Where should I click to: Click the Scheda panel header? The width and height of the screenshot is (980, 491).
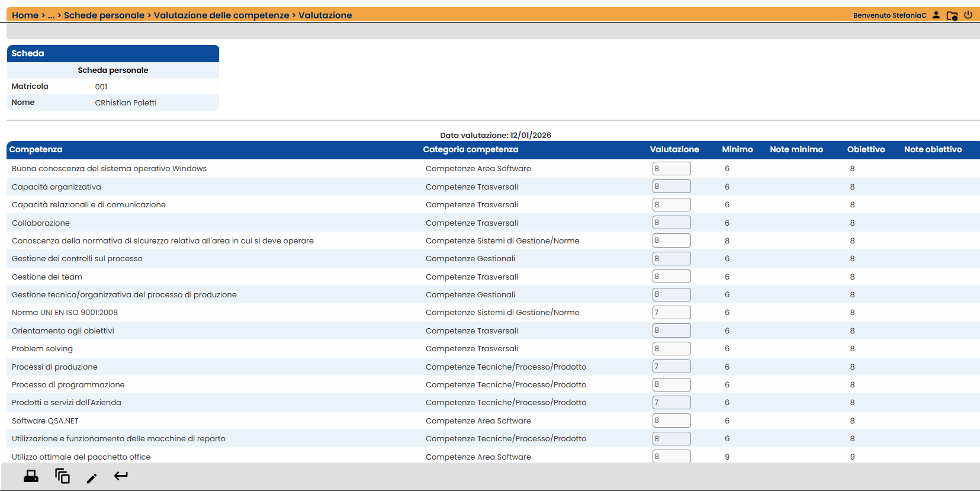[113, 53]
